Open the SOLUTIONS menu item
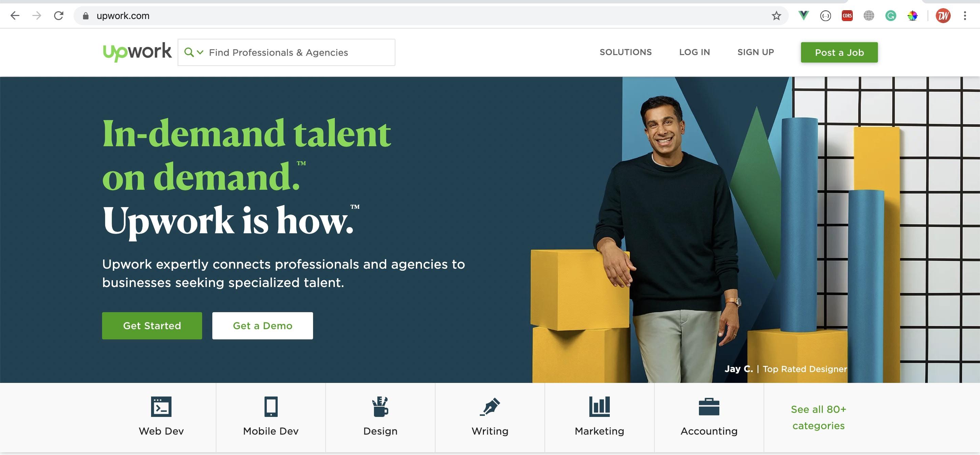Screen dimensions: 980x455 click(x=626, y=52)
